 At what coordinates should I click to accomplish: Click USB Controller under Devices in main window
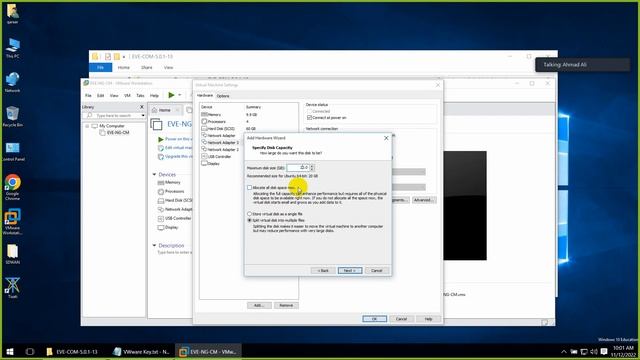tap(175, 218)
